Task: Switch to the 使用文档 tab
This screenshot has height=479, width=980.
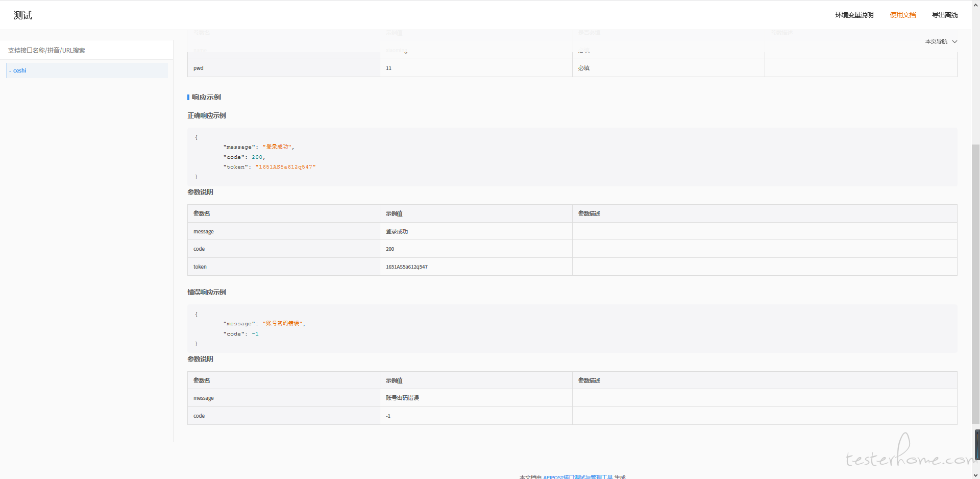Action: pos(902,15)
